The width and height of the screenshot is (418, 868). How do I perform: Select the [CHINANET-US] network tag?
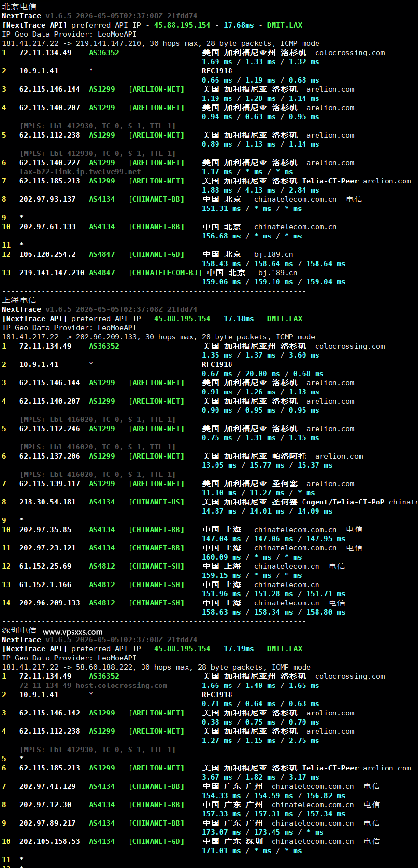pos(156,502)
